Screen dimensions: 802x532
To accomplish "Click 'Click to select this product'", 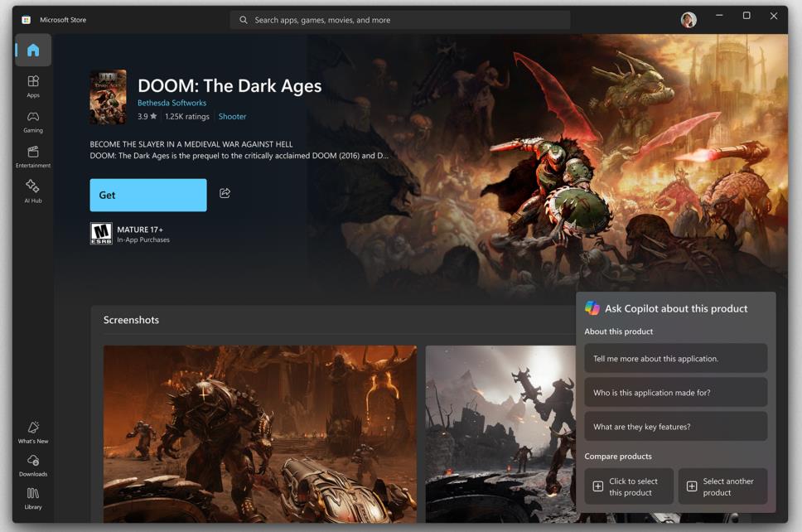I will (x=629, y=486).
